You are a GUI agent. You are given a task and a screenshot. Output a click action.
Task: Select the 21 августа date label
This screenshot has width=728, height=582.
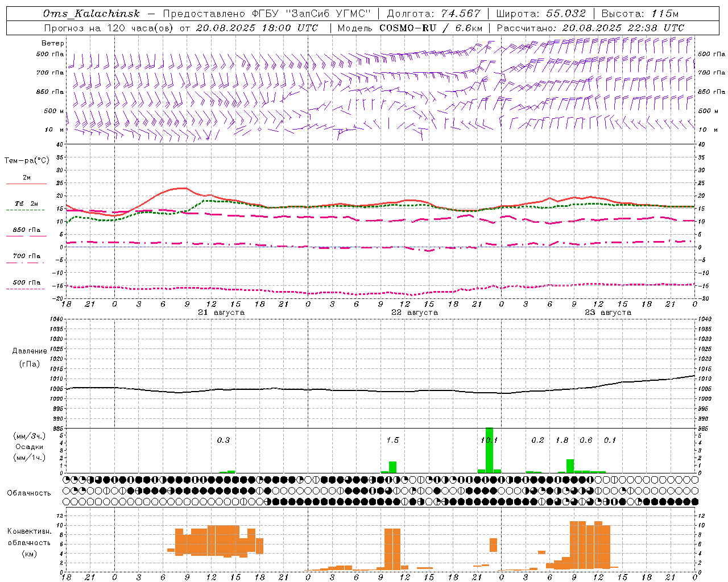(221, 313)
